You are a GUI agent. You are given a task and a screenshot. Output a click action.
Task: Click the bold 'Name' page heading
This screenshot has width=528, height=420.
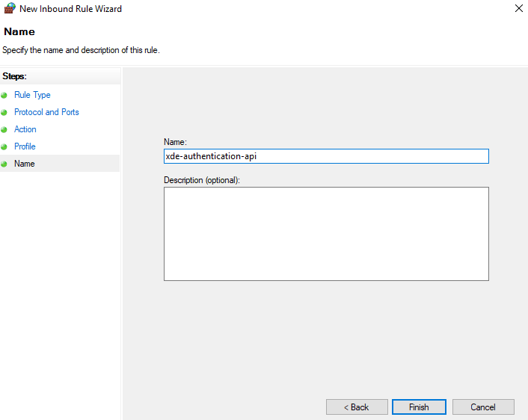[19, 31]
